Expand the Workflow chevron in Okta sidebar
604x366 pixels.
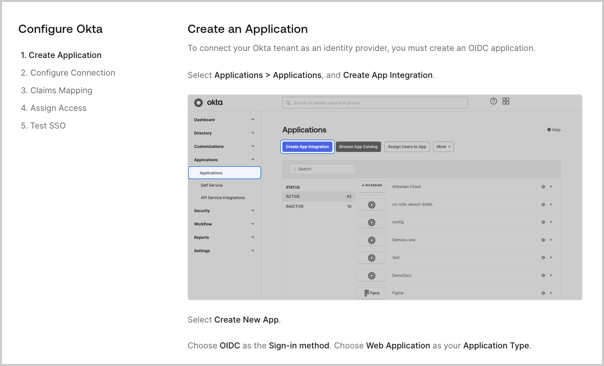click(x=253, y=224)
